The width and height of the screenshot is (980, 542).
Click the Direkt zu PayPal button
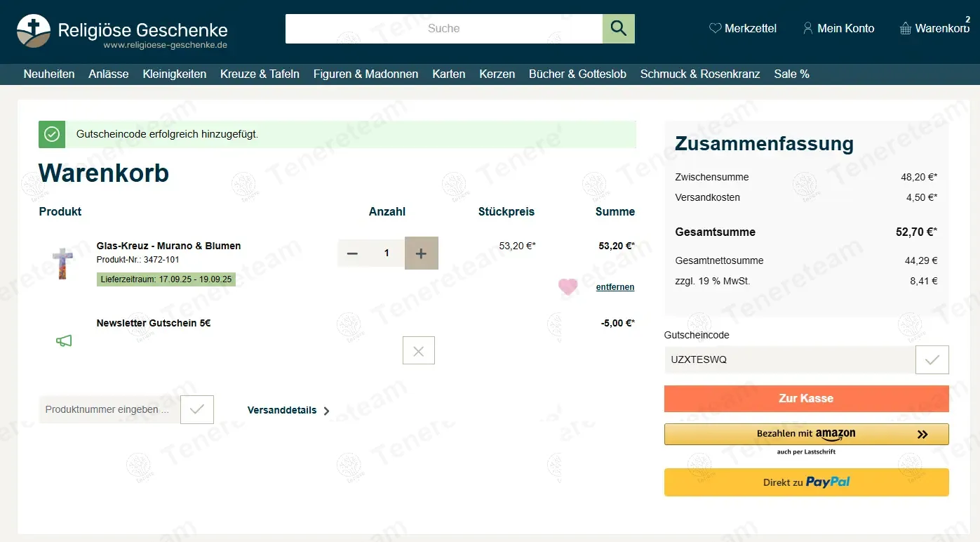point(807,482)
